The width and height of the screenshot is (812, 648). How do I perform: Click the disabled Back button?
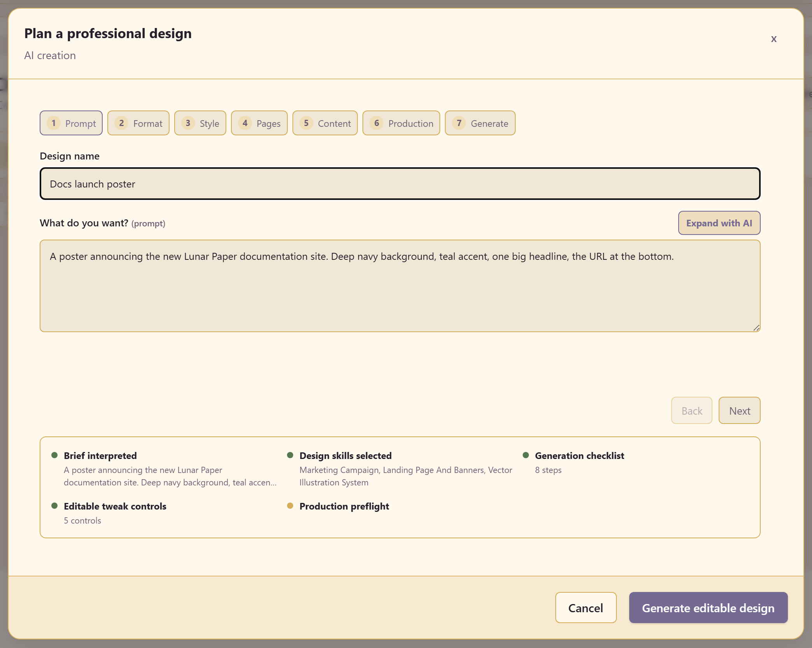coord(692,410)
